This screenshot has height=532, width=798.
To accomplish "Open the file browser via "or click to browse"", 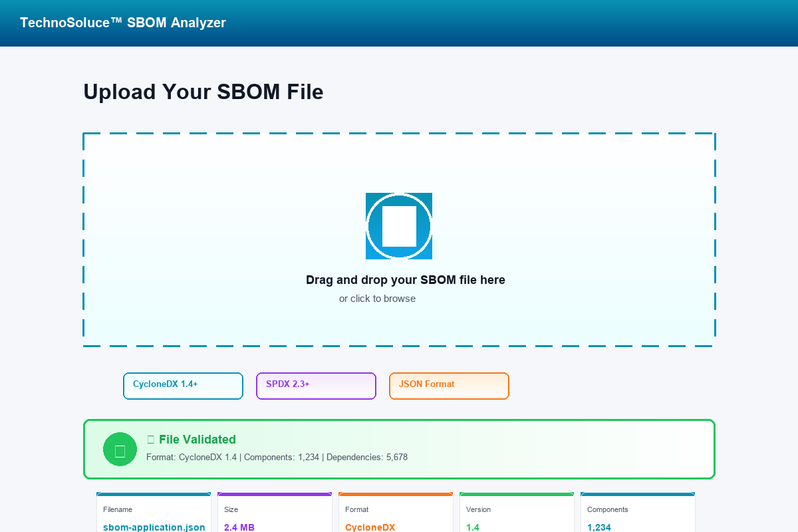I will (x=378, y=299).
